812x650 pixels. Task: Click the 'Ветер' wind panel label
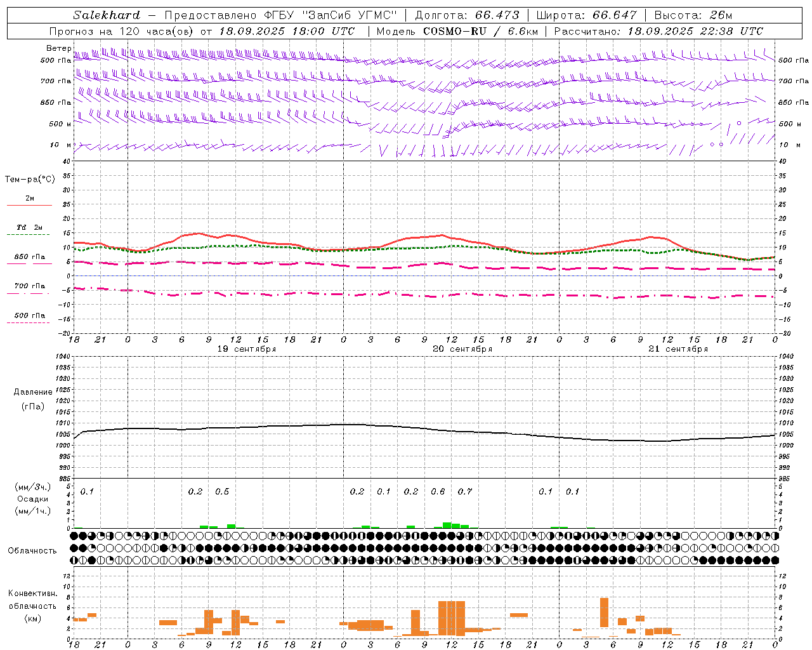click(x=58, y=48)
